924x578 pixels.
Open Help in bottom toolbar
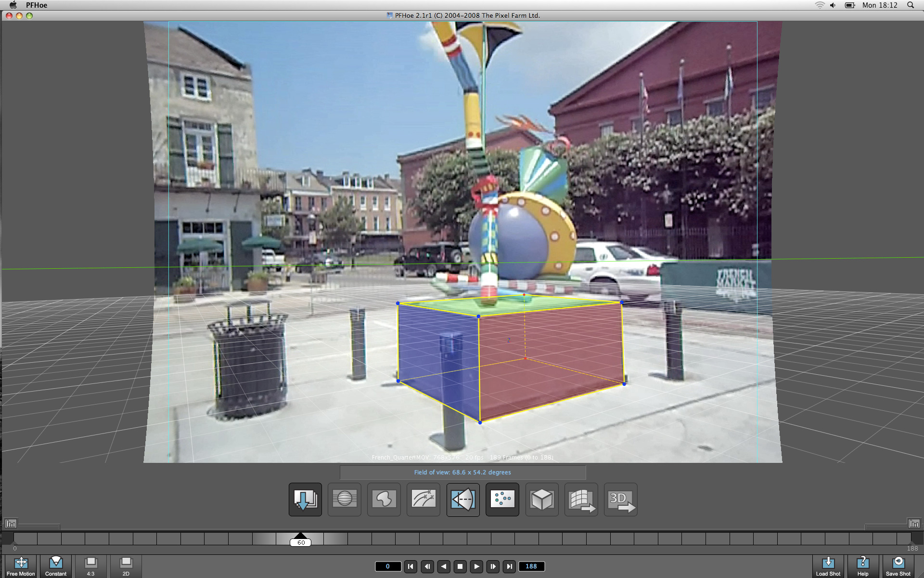[863, 566]
